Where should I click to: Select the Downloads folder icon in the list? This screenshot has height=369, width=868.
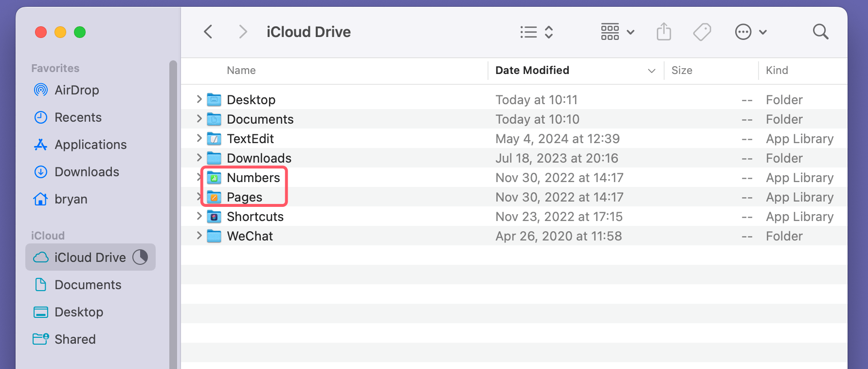214,158
